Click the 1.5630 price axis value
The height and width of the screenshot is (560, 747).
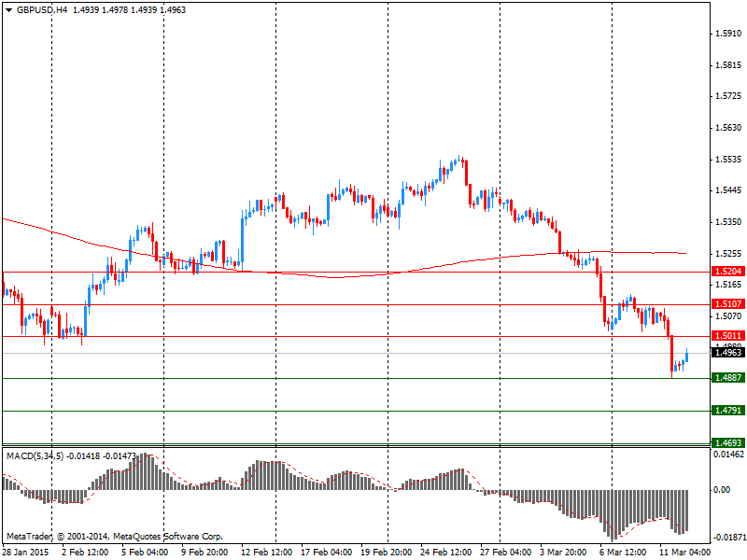tap(728, 128)
